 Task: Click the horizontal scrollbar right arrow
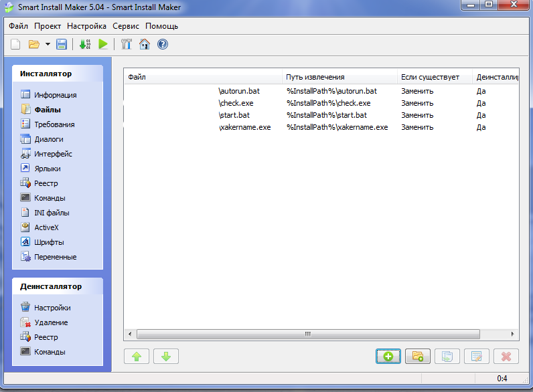coord(513,334)
